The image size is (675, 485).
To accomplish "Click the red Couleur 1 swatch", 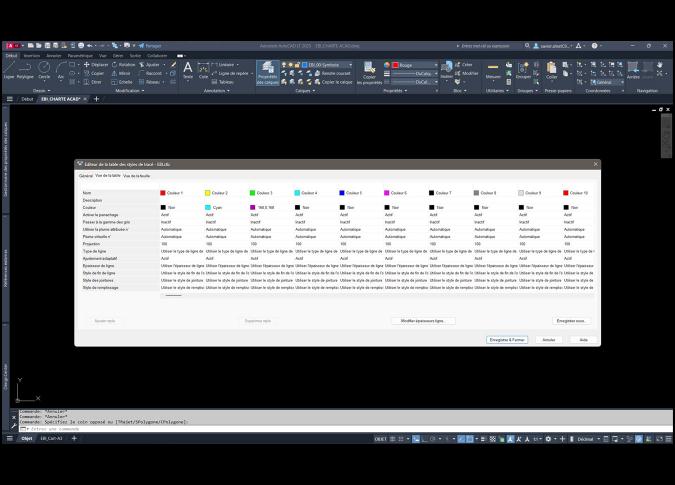I will (x=163, y=193).
